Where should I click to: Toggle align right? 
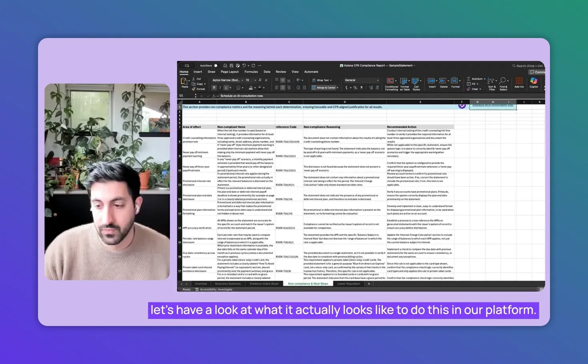coord(288,88)
